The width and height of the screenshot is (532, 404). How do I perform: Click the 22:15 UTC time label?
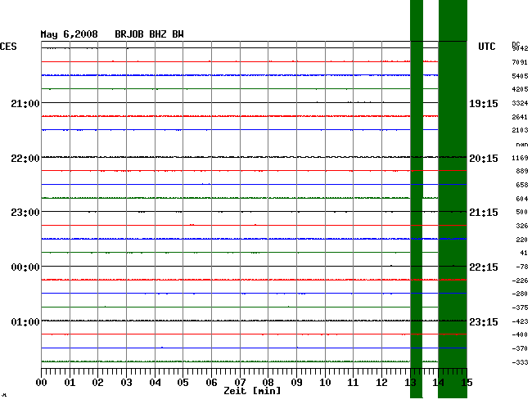click(484, 267)
